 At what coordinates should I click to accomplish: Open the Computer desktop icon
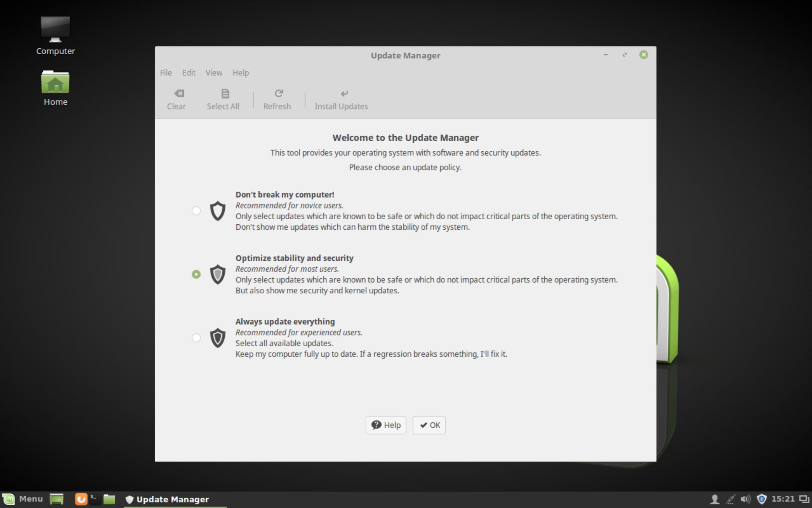tap(56, 36)
